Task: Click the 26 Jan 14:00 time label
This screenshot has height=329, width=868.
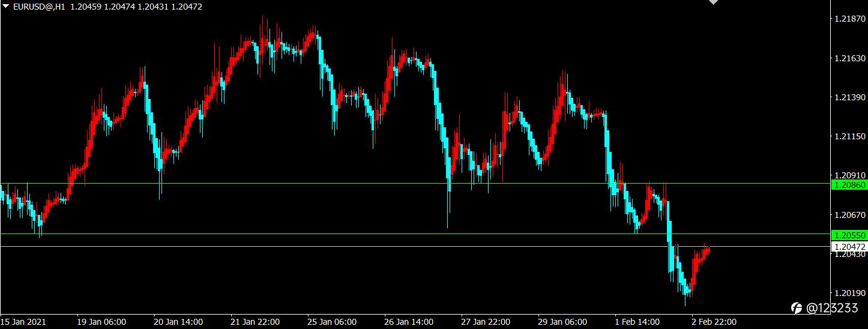Action: [x=409, y=322]
